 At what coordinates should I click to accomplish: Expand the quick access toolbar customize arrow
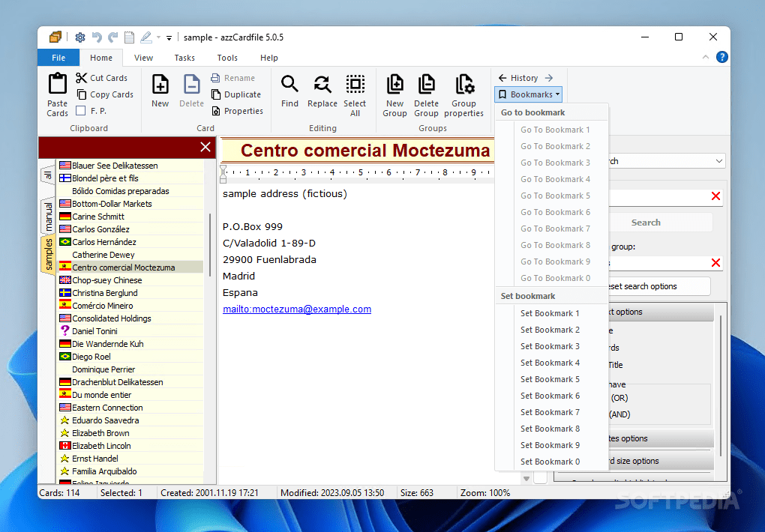[169, 37]
